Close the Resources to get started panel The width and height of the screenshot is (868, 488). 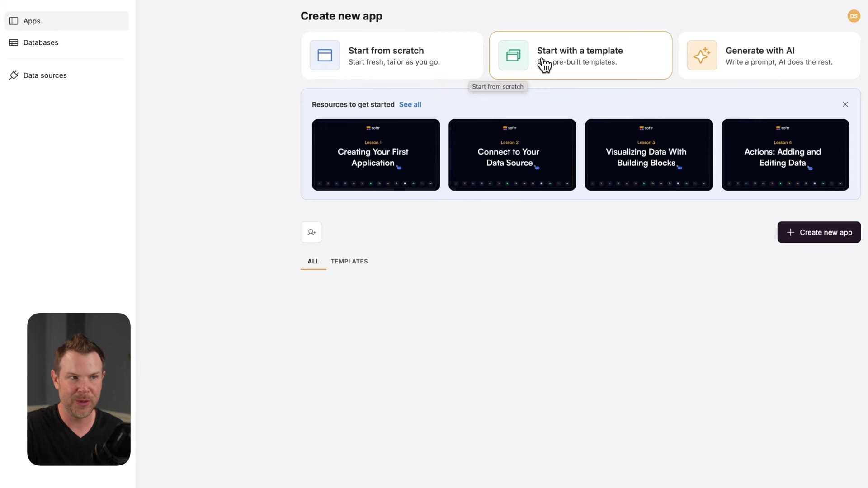pyautogui.click(x=845, y=104)
